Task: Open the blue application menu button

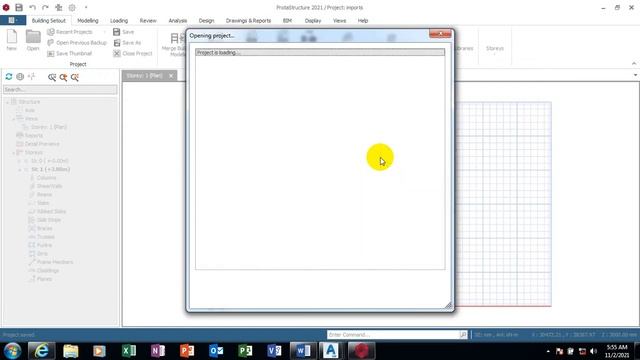Action: pyautogui.click(x=13, y=20)
